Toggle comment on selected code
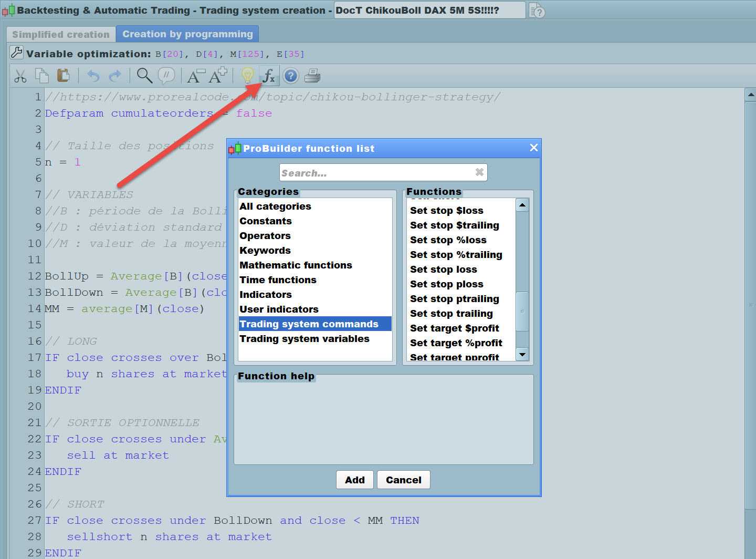 point(166,76)
